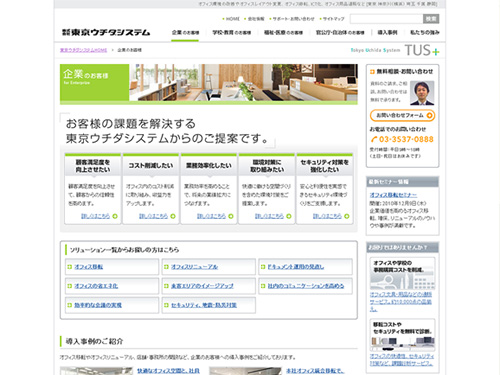The width and height of the screenshot is (500, 375).
Task: Open the 快適なオフィス空間と、社員 case study link
Action: pos(168,371)
